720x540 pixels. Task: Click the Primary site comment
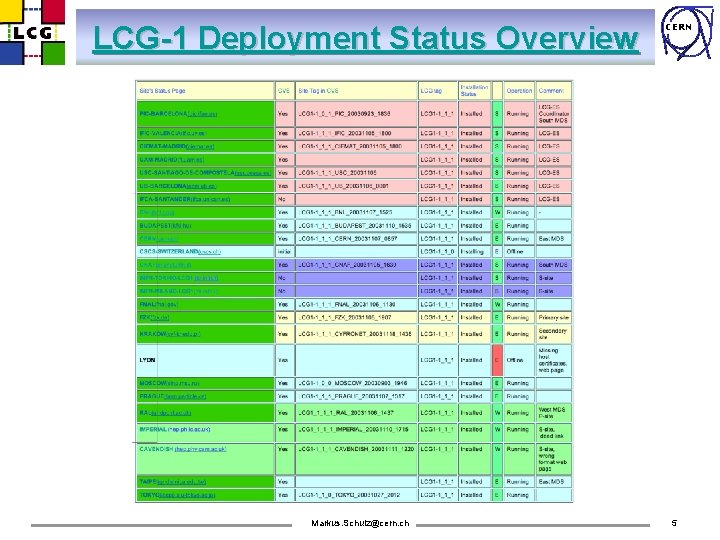553,317
